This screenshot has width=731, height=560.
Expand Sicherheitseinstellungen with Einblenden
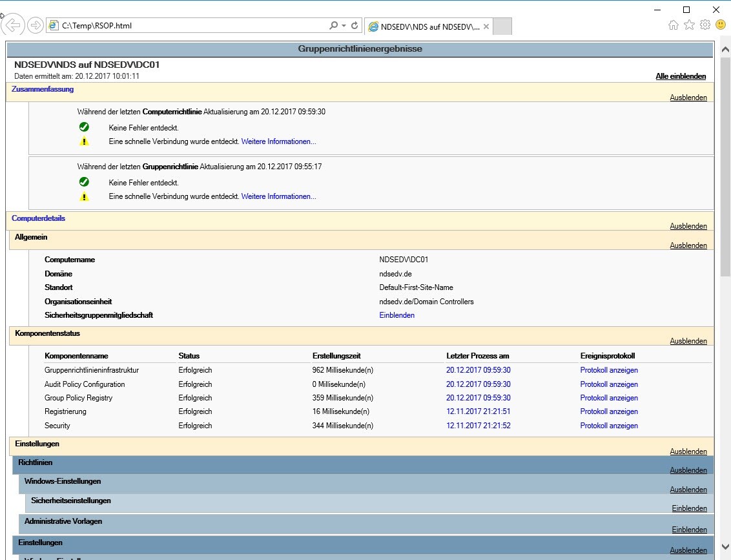click(x=689, y=509)
